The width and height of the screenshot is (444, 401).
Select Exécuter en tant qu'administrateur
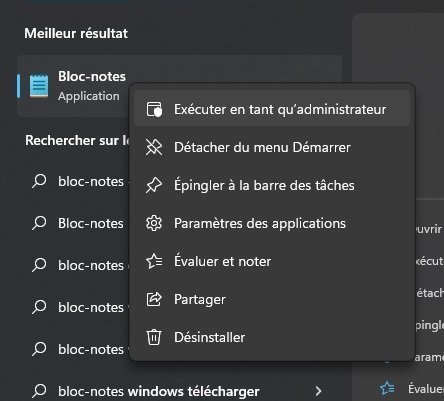coord(272,109)
